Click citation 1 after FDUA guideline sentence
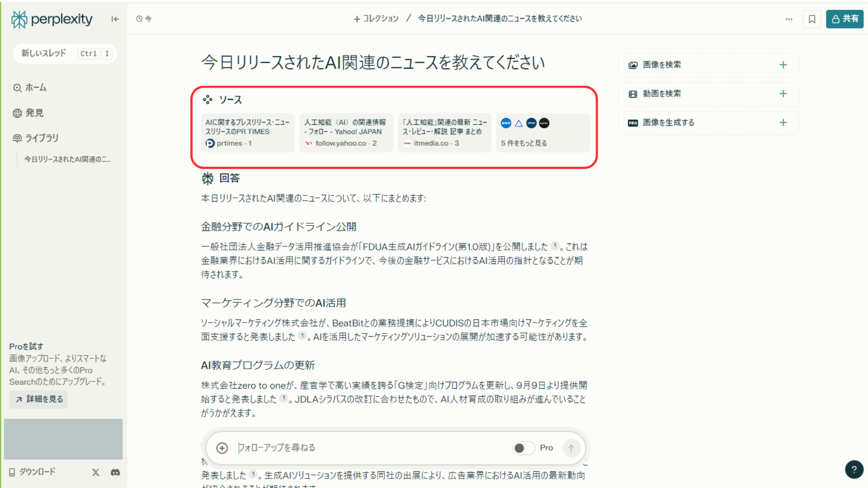This screenshot has width=868, height=488. (x=555, y=246)
